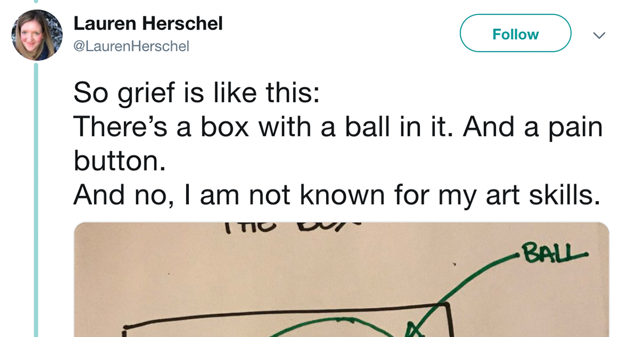Click the teal thread connector line
Screen dimensions: 644x337
coord(36,199)
